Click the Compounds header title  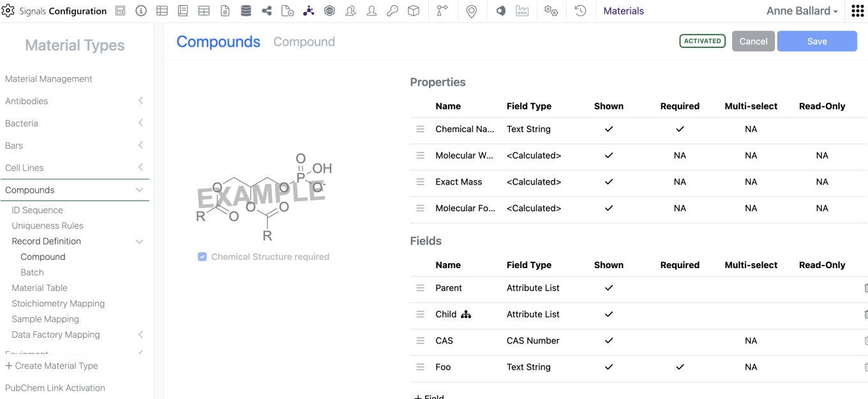[218, 41]
